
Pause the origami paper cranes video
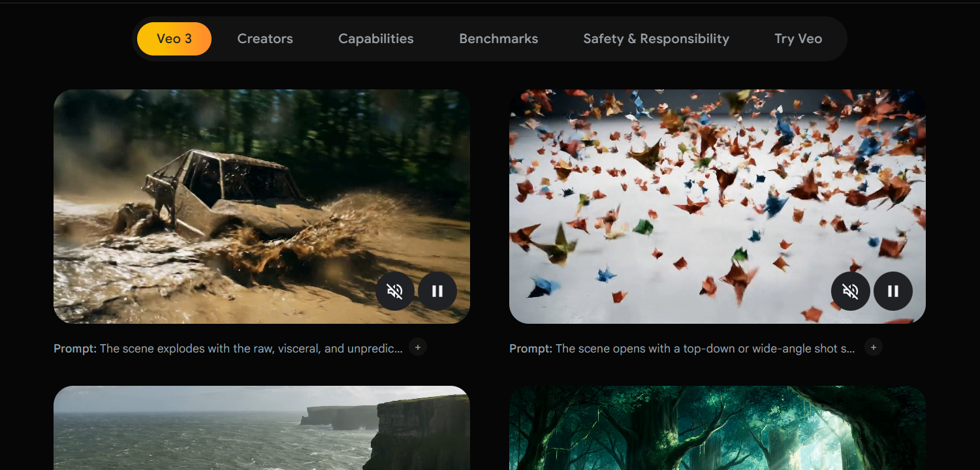tap(893, 291)
